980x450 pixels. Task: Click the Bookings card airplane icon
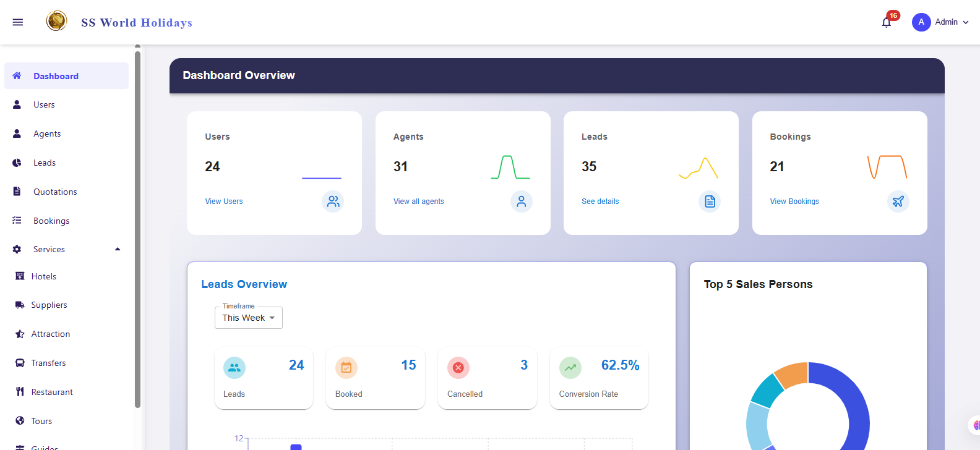pyautogui.click(x=898, y=202)
